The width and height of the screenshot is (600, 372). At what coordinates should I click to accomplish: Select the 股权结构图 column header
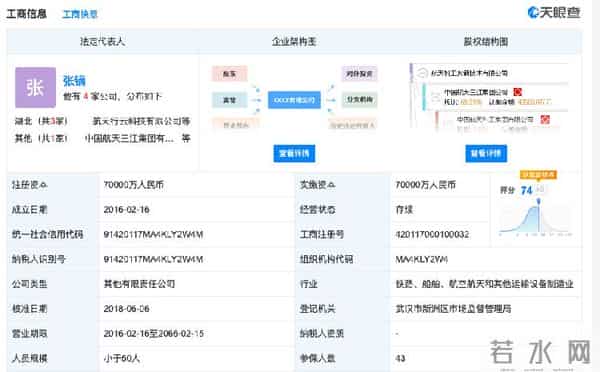[x=486, y=41]
